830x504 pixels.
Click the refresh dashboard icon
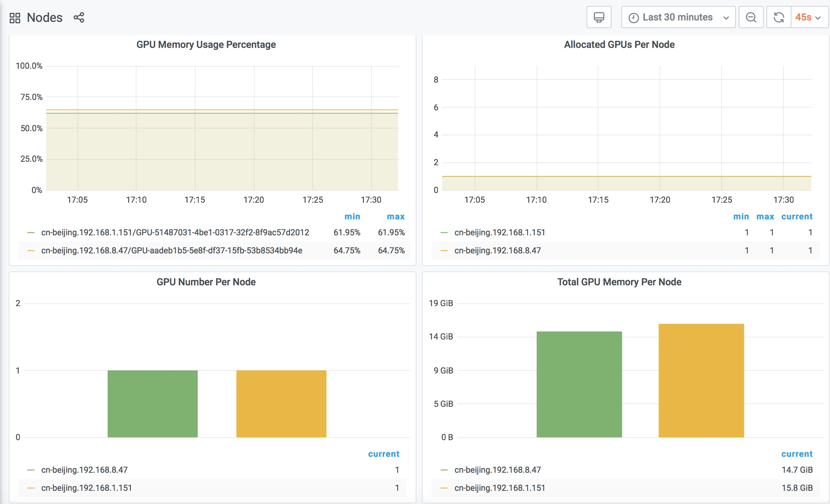779,17
